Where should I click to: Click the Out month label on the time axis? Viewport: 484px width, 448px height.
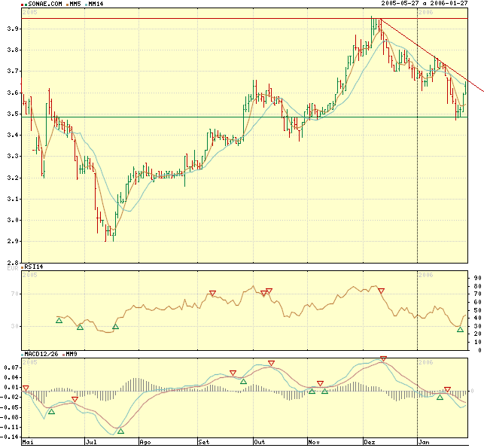260,442
